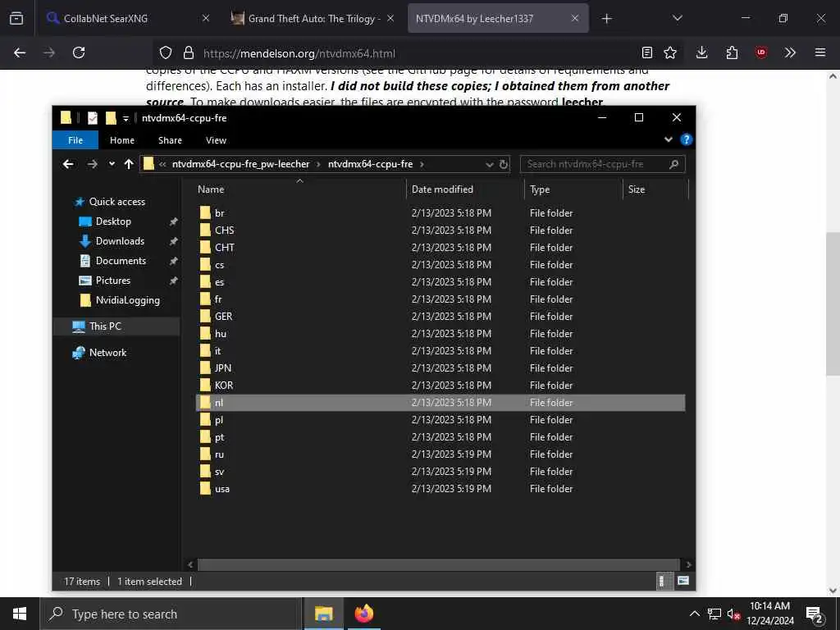Image resolution: width=840 pixels, height=630 pixels.
Task: Bookmark this page with the star icon
Action: 670,52
